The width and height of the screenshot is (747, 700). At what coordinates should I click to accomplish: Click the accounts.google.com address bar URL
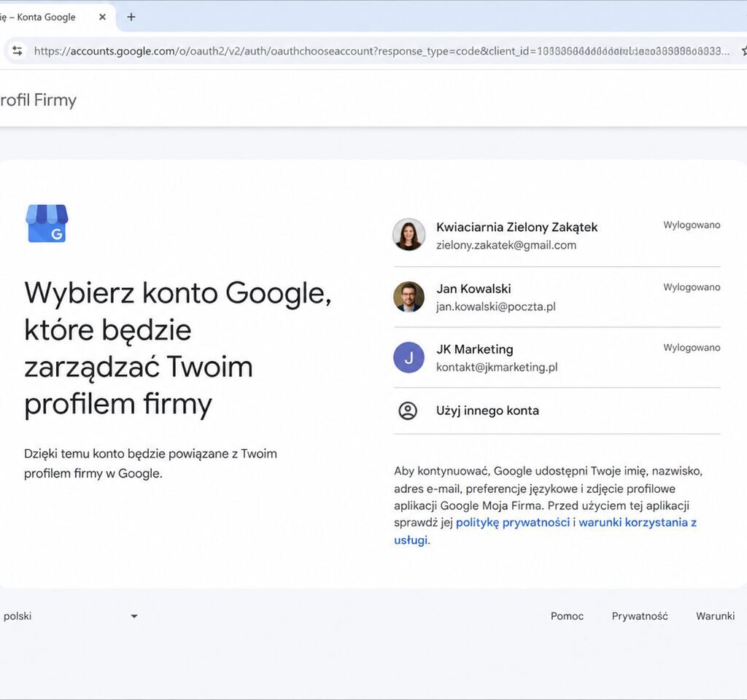coord(381,51)
